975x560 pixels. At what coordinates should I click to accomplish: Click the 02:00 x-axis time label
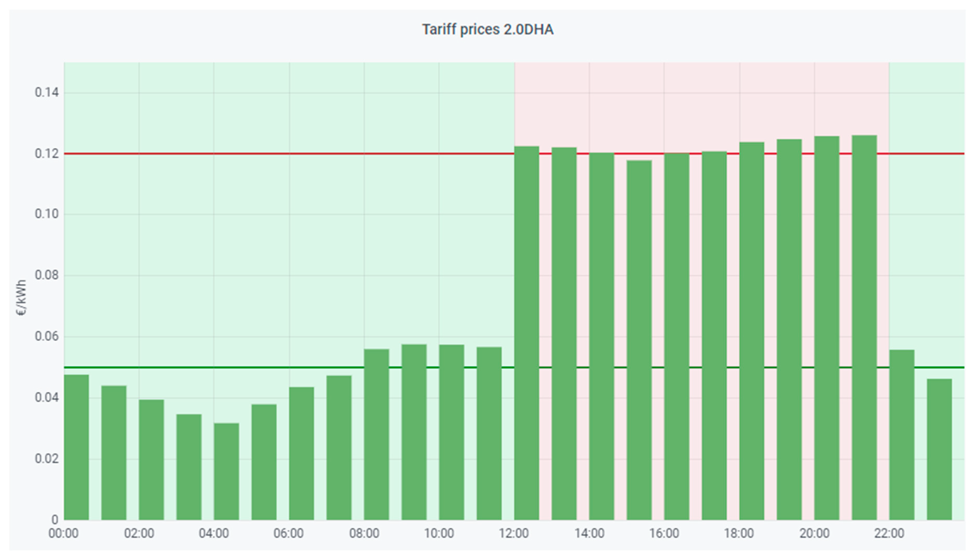pos(139,534)
